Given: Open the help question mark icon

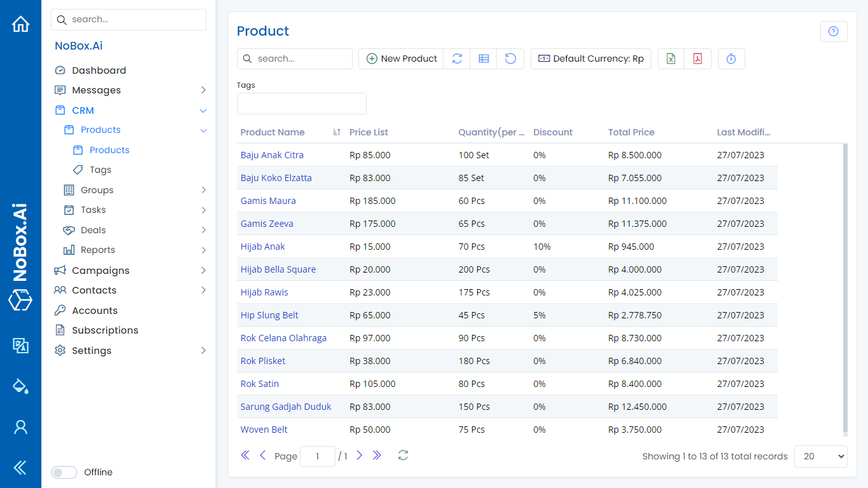Looking at the screenshot, I should [x=834, y=32].
